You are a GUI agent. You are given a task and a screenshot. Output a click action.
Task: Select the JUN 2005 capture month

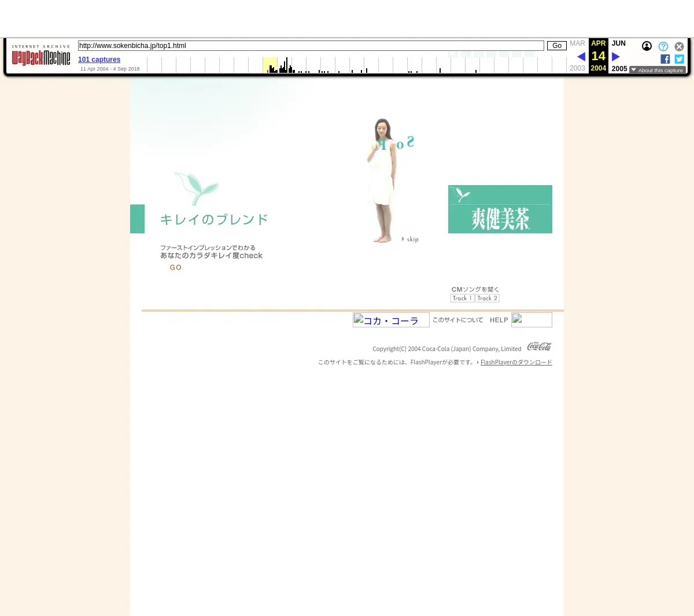(x=619, y=43)
